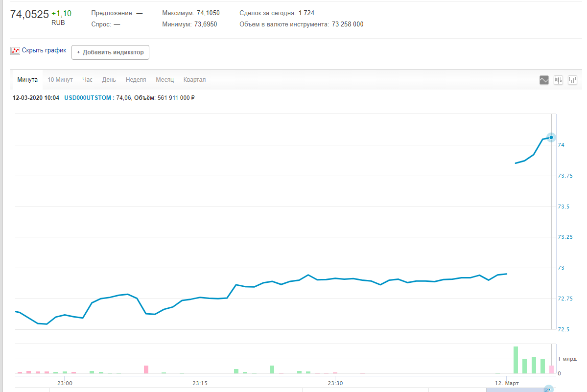Switch to the Час interval tab
587x392 pixels.
coord(87,80)
